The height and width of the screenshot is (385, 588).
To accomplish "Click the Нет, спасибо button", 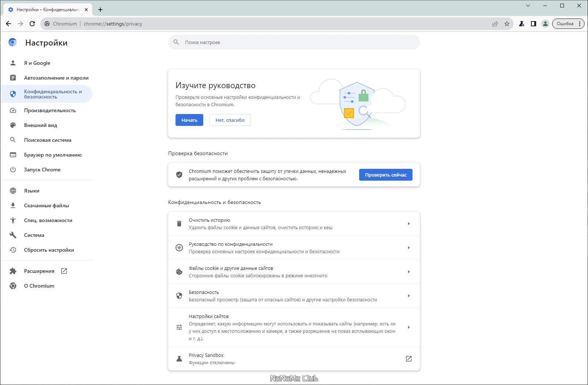I will point(230,120).
